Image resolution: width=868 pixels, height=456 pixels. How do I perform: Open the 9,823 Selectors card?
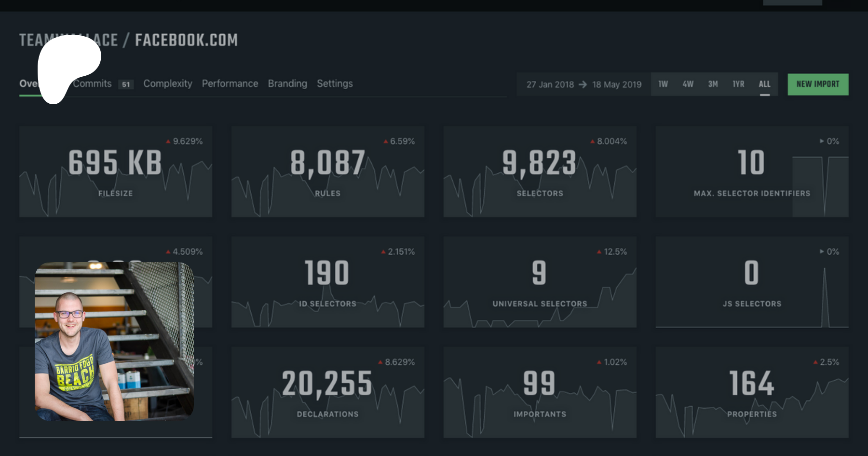click(x=540, y=171)
